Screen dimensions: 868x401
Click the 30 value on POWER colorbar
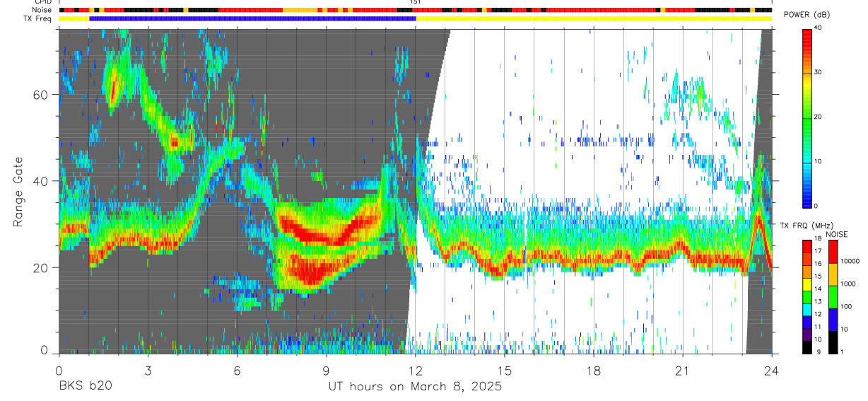tap(819, 73)
